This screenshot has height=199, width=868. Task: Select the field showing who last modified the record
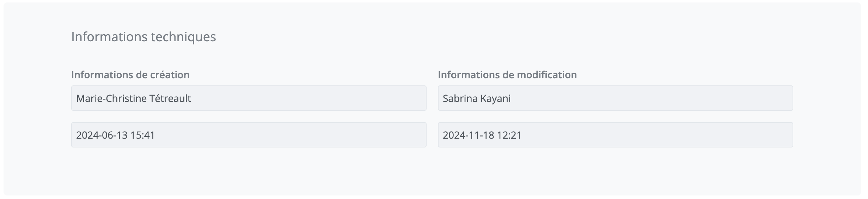tap(615, 98)
